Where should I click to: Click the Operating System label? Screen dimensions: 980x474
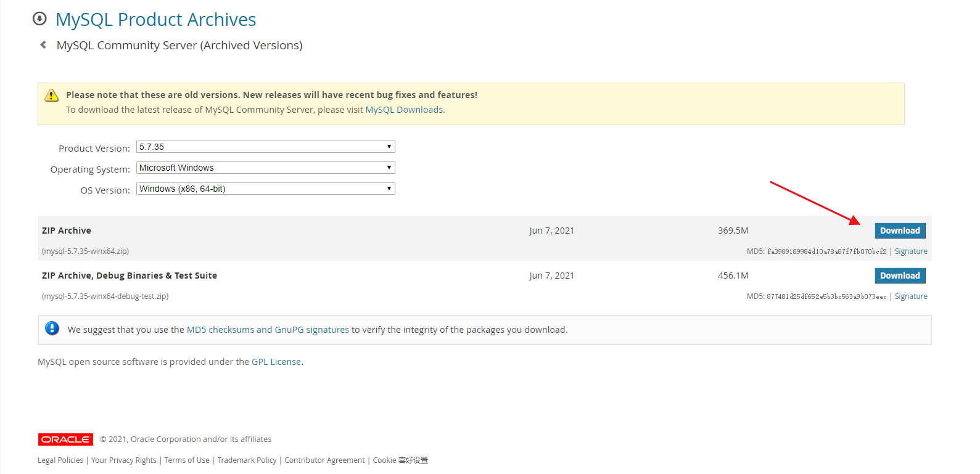(90, 170)
